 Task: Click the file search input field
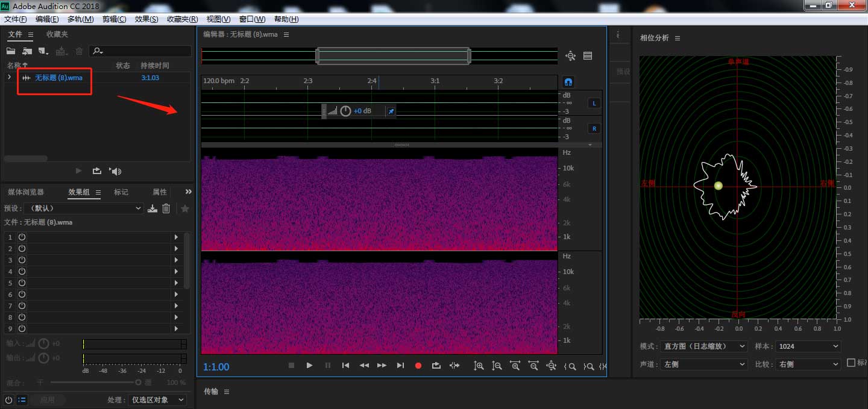tap(143, 51)
